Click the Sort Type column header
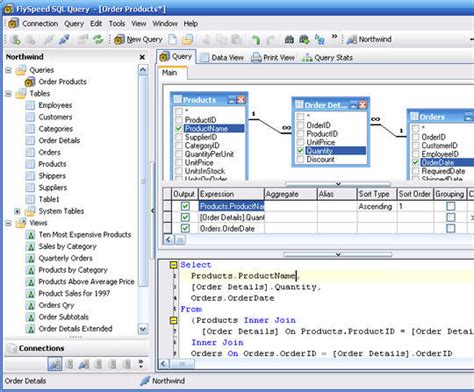 pos(377,194)
